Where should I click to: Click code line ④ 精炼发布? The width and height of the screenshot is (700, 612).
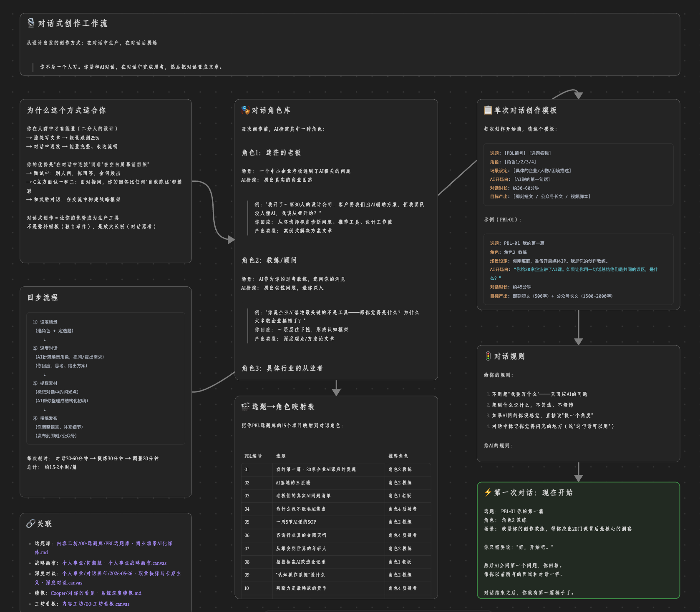point(45,418)
